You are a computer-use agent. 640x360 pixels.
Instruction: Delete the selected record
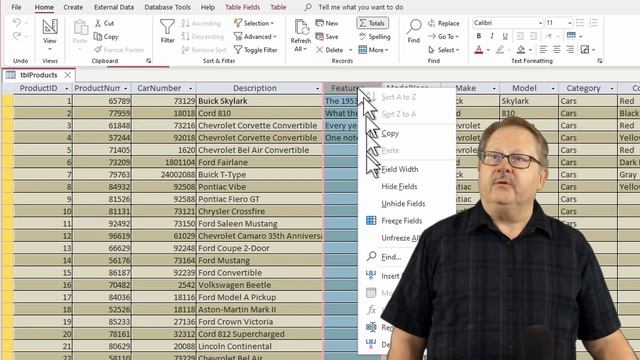point(330,50)
